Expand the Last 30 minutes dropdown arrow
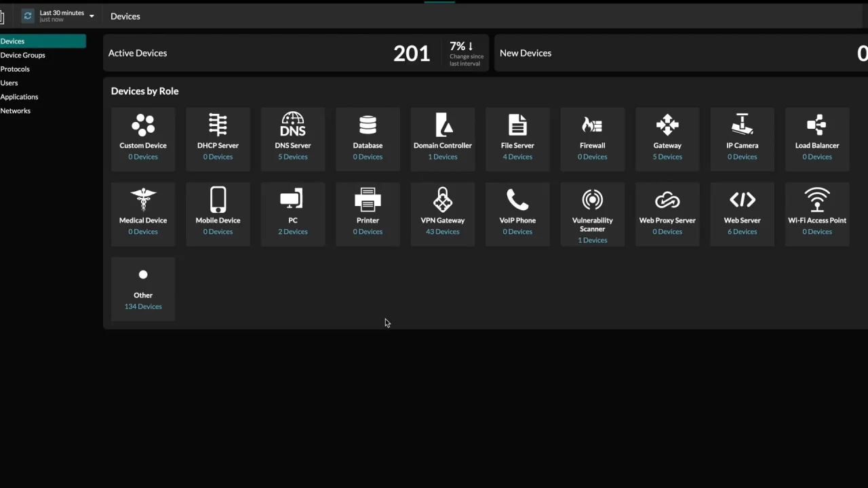The width and height of the screenshot is (868, 488). [92, 16]
